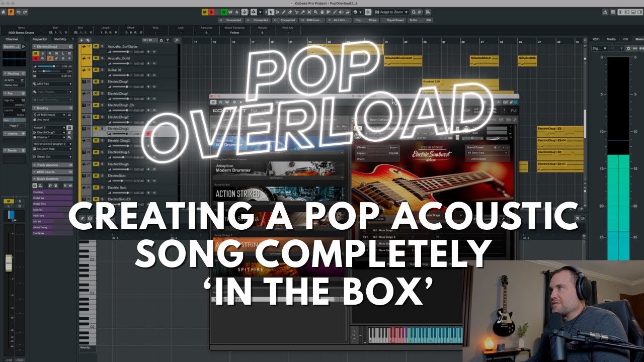Viewport: 644px width, 362px height.
Task: Click the channel output icon next to Electric...3
Action: 23,47
